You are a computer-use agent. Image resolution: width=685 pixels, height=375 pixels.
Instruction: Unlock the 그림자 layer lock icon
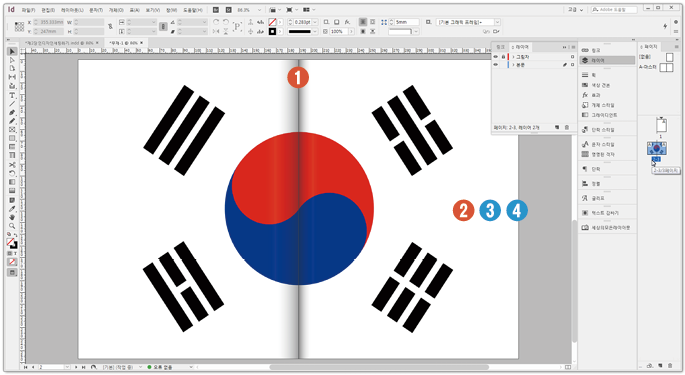tap(503, 57)
